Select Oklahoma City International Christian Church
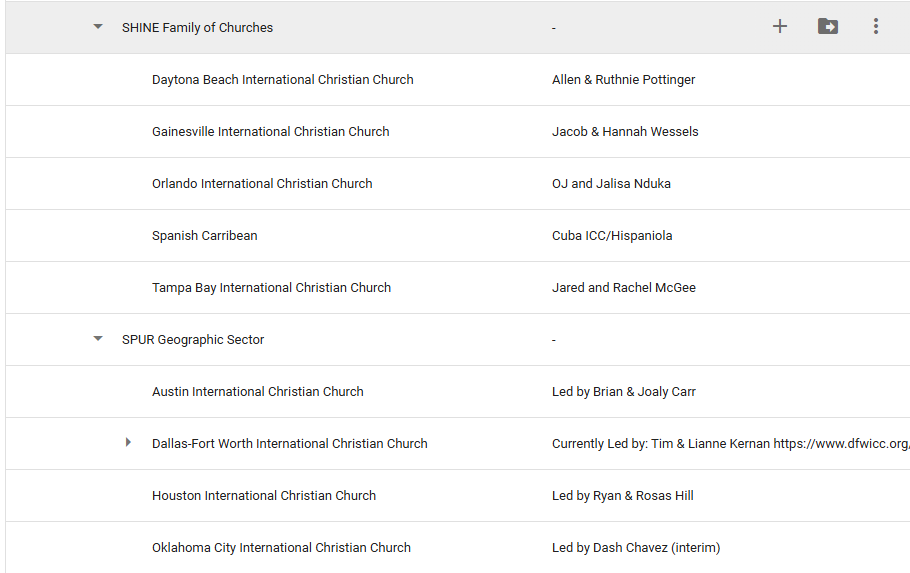This screenshot has height=573, width=910. 281,548
